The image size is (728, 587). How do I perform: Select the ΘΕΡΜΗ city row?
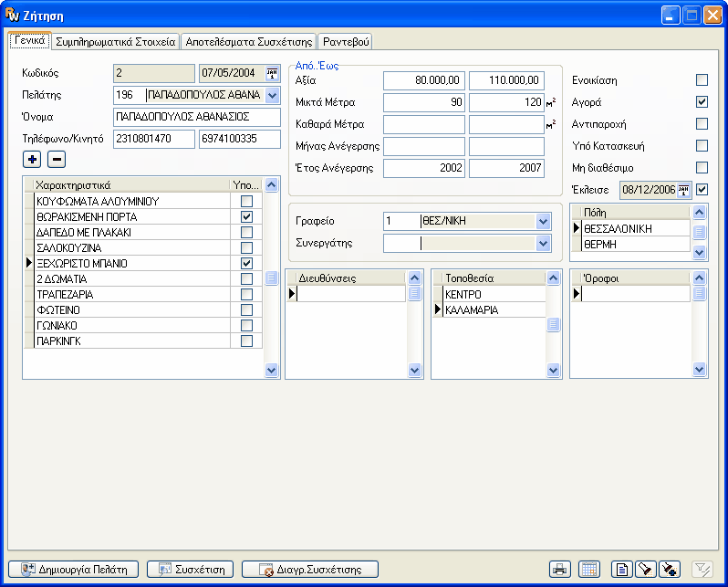(x=636, y=244)
